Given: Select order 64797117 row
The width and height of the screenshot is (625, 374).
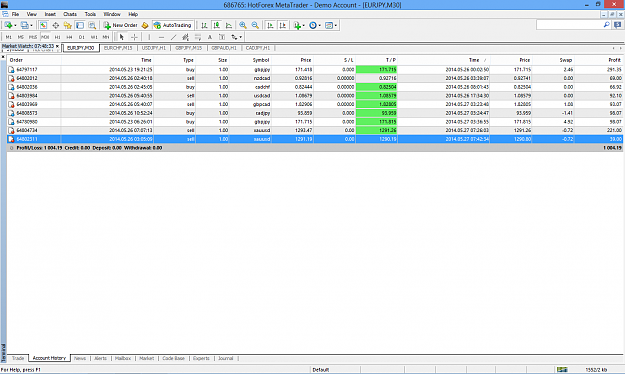Looking at the screenshot, I should (315, 69).
